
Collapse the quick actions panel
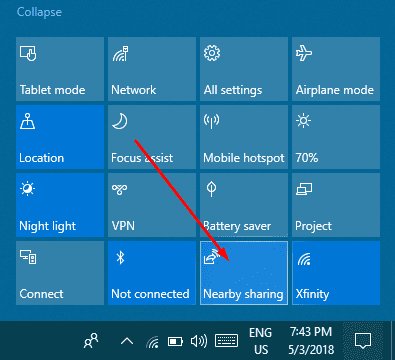[39, 12]
